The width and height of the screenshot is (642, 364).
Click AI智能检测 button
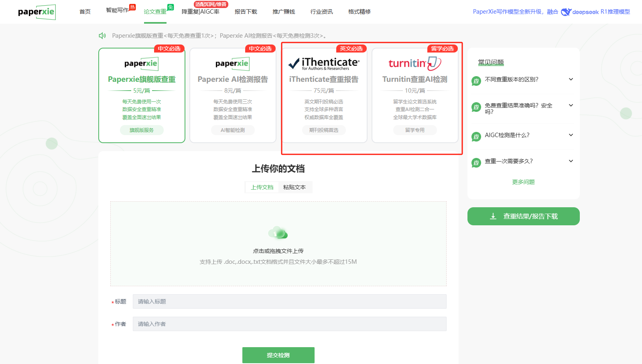click(233, 130)
